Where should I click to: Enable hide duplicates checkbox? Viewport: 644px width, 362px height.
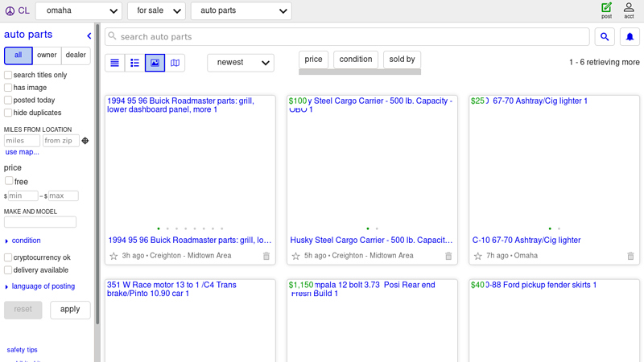coord(8,113)
